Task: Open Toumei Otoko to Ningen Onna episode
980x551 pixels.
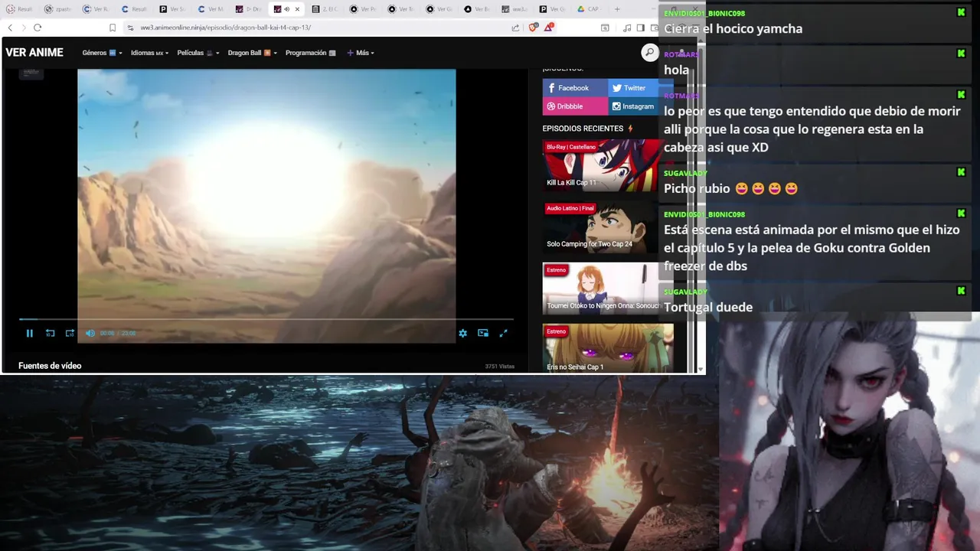Action: 608,289
